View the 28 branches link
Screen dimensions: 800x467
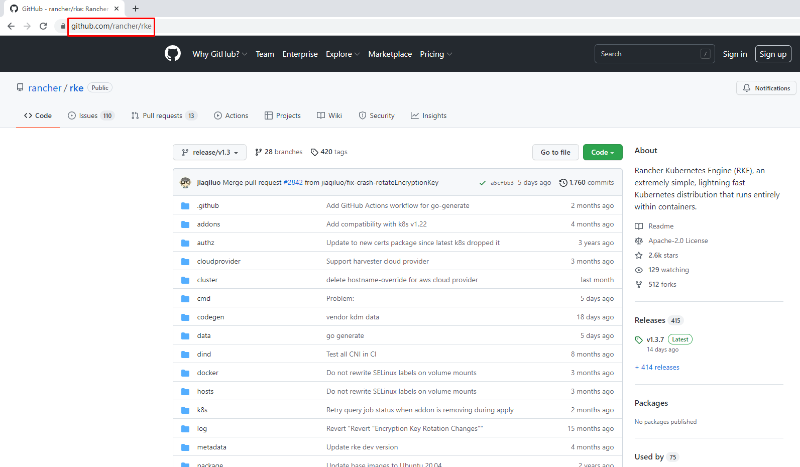(279, 152)
